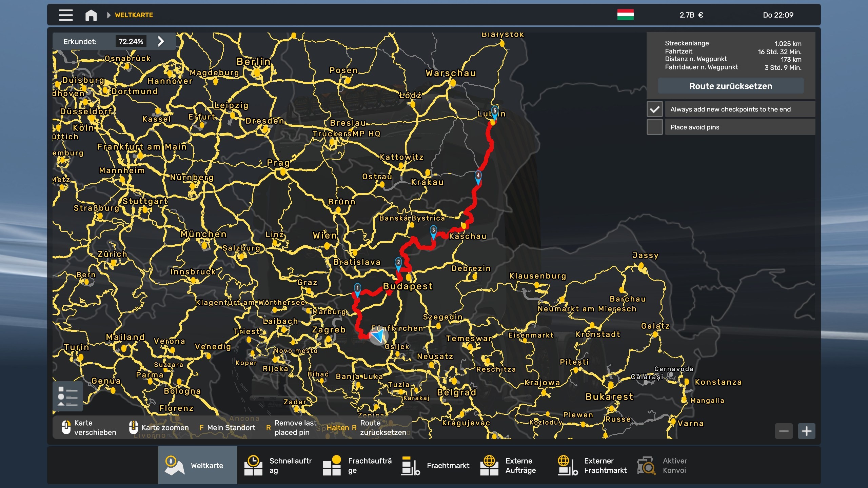Viewport: 868px width, 488px height.
Task: Click the Bukarest city label
Action: (x=609, y=397)
